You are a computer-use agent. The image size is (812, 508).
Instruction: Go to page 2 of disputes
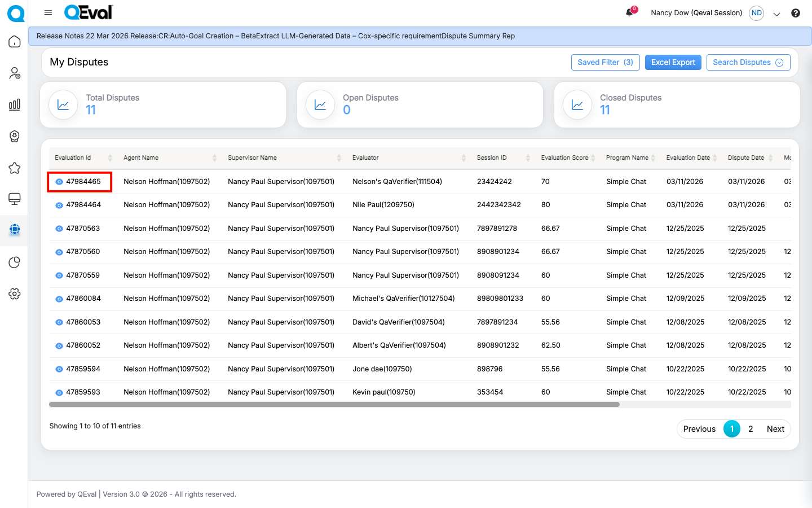pyautogui.click(x=751, y=429)
